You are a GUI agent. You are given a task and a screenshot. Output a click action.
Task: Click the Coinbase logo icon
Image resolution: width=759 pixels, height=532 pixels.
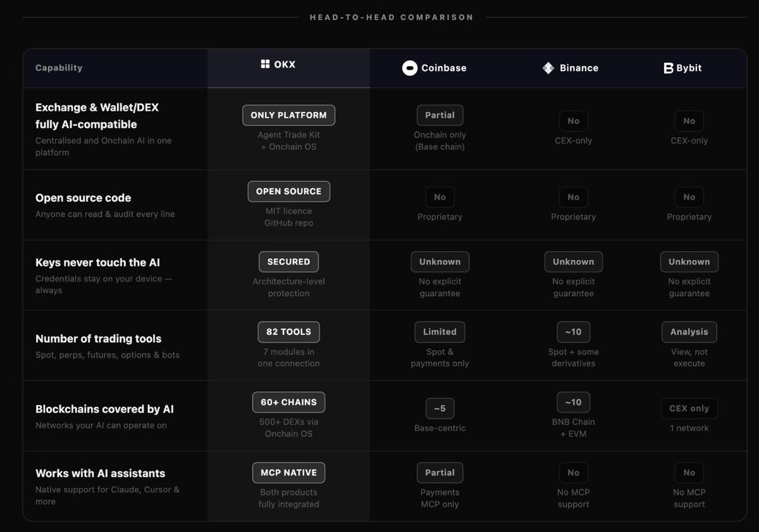410,68
